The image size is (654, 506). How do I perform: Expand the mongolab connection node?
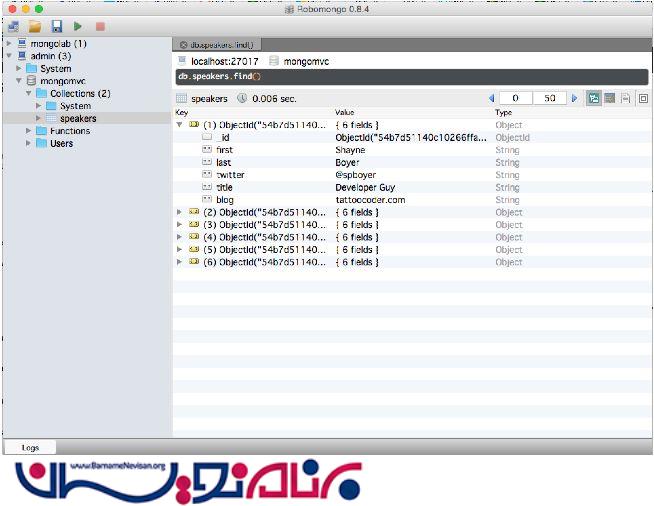[9, 44]
